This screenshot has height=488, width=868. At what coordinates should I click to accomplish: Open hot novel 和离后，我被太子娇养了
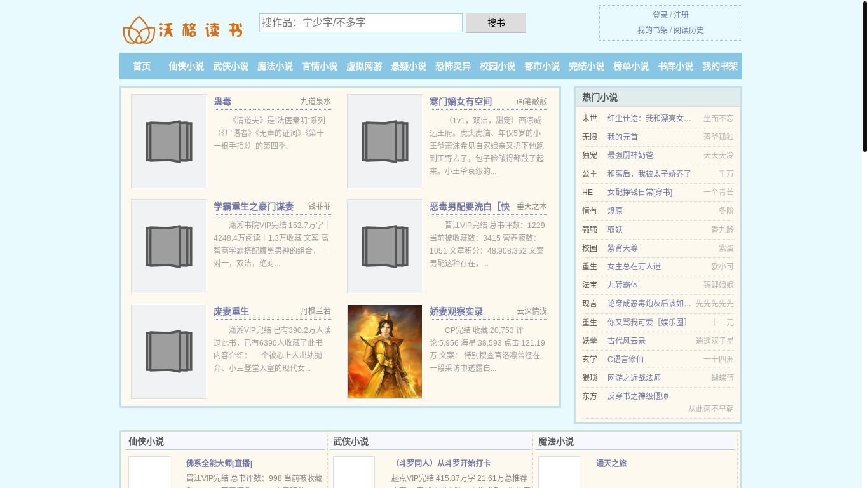[x=649, y=173]
